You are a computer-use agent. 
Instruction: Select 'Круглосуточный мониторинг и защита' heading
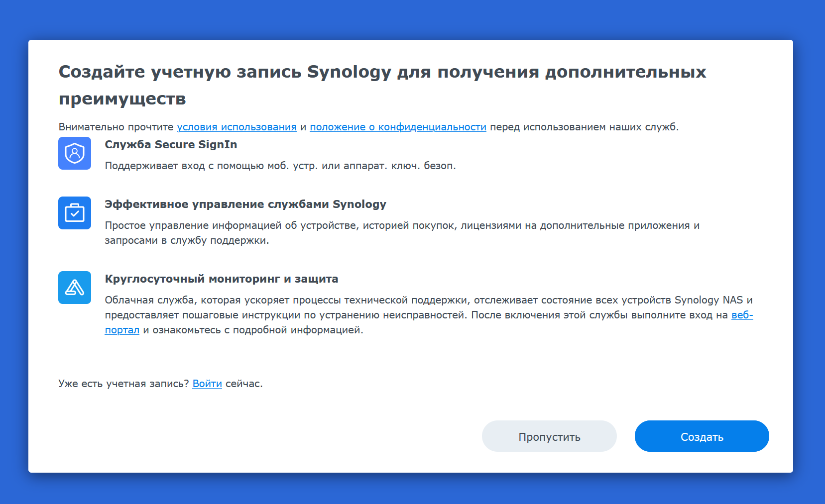pyautogui.click(x=222, y=279)
